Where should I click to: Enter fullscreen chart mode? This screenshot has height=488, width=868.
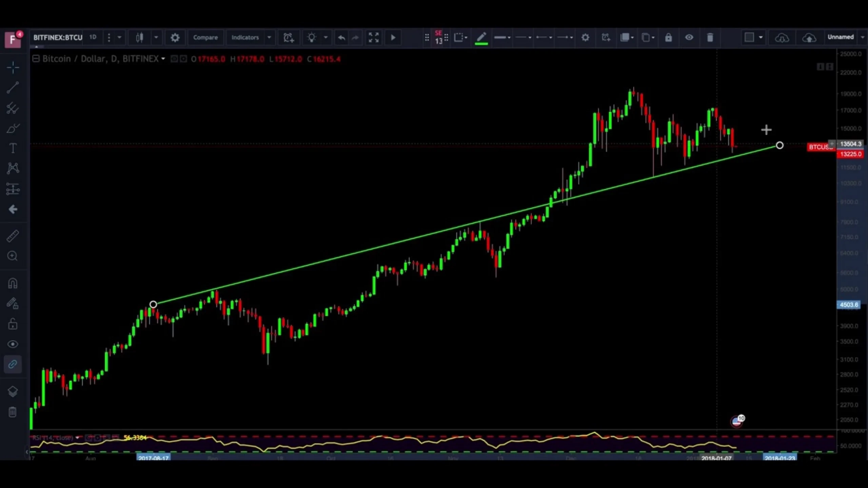pos(374,38)
